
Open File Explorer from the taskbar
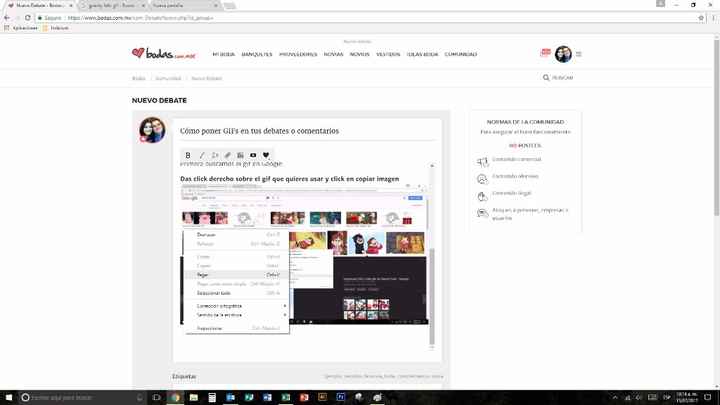tap(194, 398)
